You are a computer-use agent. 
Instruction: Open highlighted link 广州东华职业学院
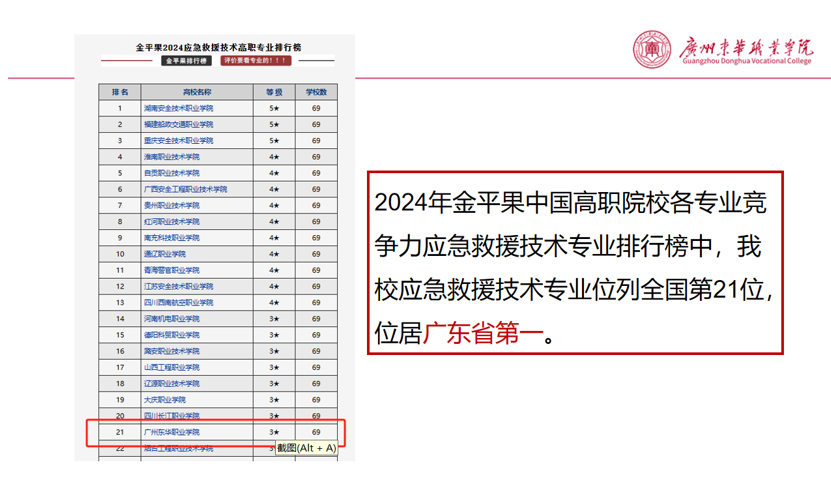point(172,432)
